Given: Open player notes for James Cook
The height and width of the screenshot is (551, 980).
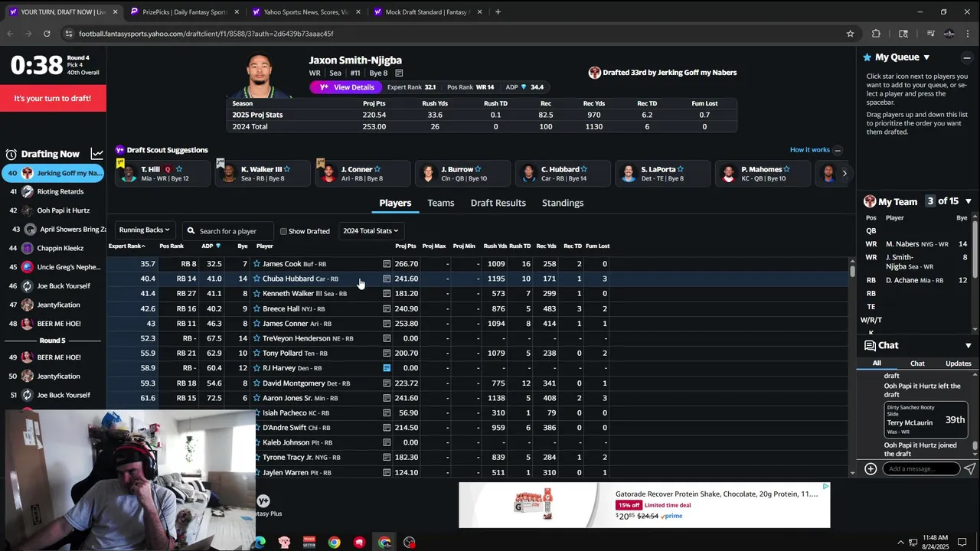Looking at the screenshot, I should [x=387, y=264].
